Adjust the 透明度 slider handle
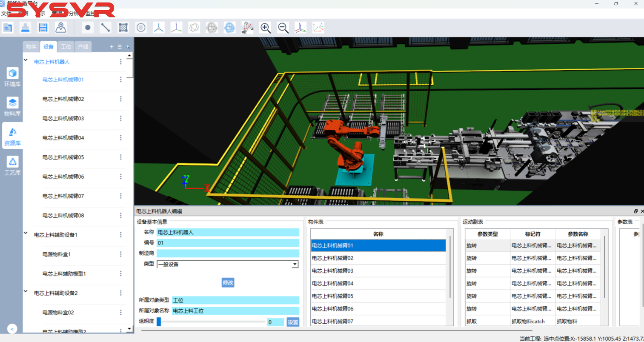Viewport: 644px width, 342px height. (x=159, y=322)
